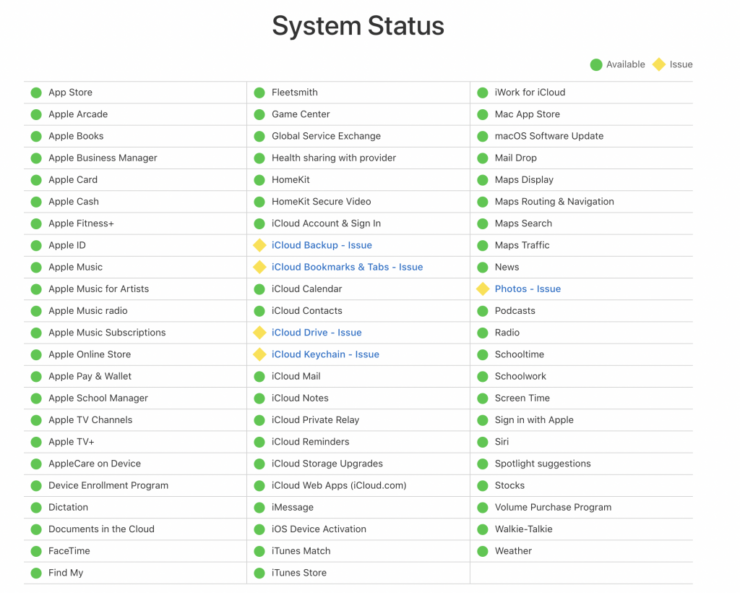This screenshot has width=740, height=593.
Task: Open the Photos - Issue link
Action: (x=527, y=289)
